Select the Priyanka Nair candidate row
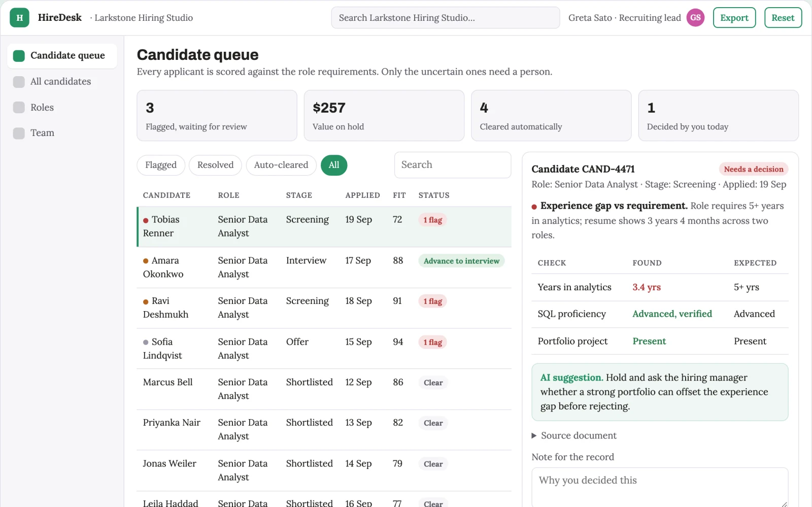The image size is (812, 507). pos(324,430)
